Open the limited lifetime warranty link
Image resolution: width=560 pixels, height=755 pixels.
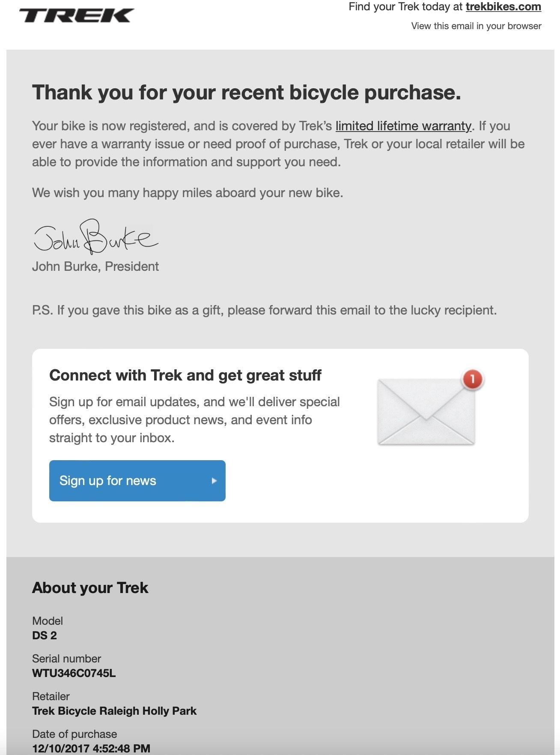click(403, 126)
